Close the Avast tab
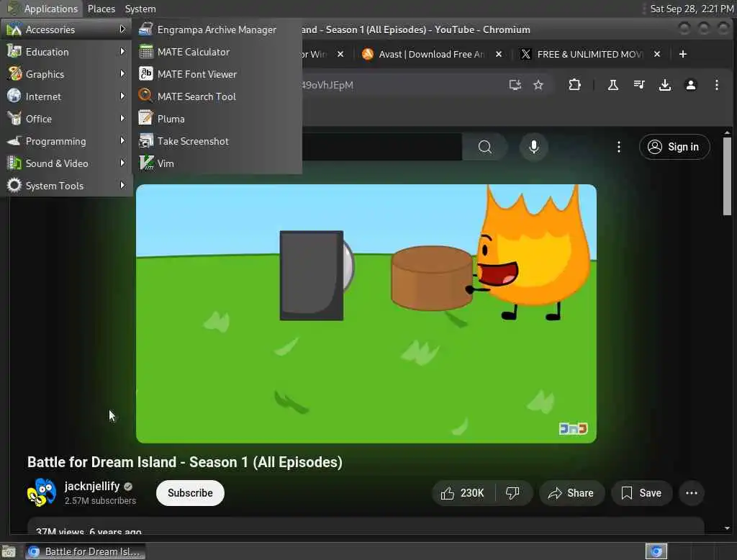 499,54
